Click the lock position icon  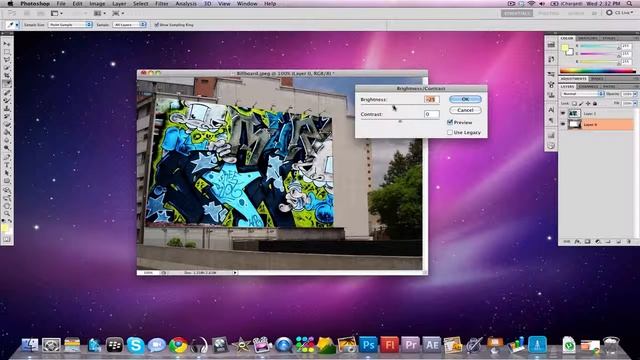point(588,104)
